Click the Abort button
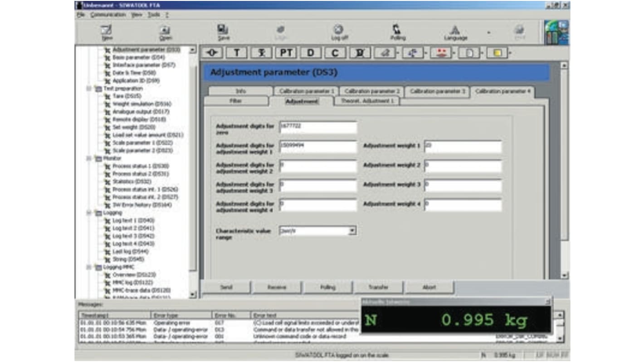 click(x=429, y=287)
